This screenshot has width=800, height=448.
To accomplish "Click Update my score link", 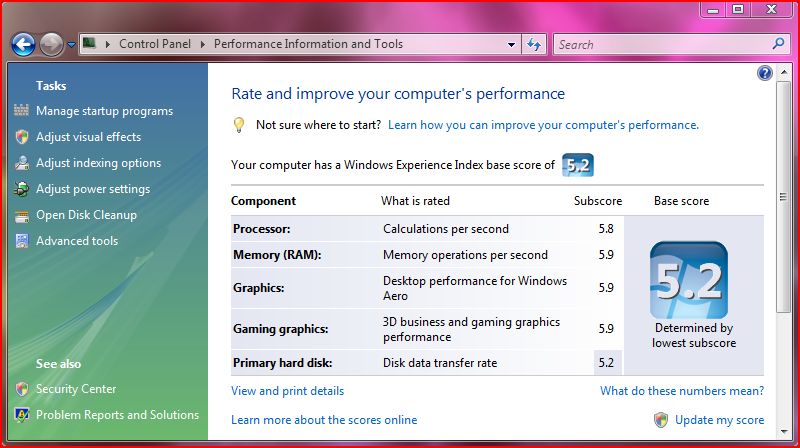I will coord(719,420).
